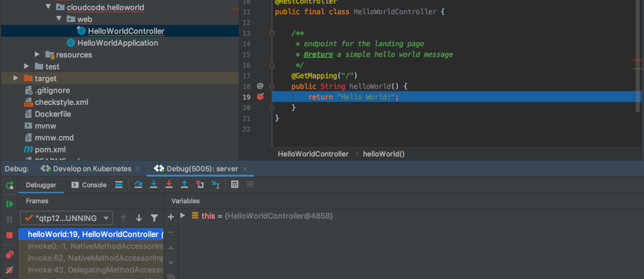
Task: Toggle Mute Breakpoints in debug sidebar
Action: pyautogui.click(x=10, y=270)
